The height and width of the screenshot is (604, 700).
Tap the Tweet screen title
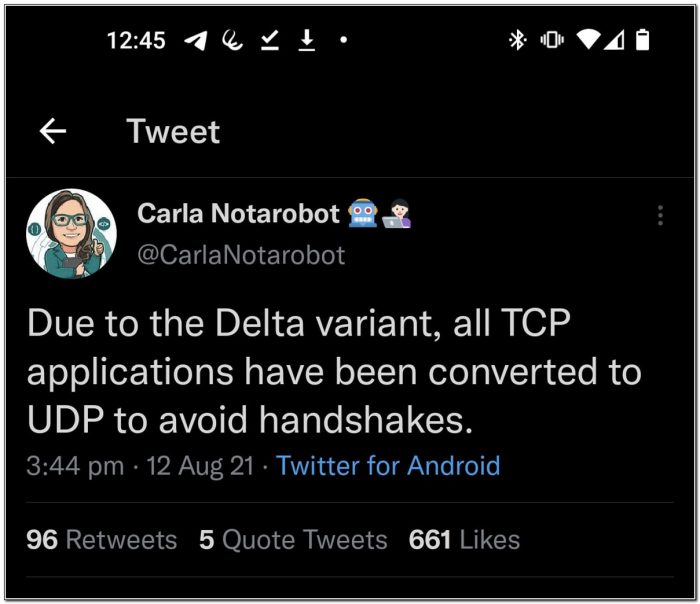173,131
